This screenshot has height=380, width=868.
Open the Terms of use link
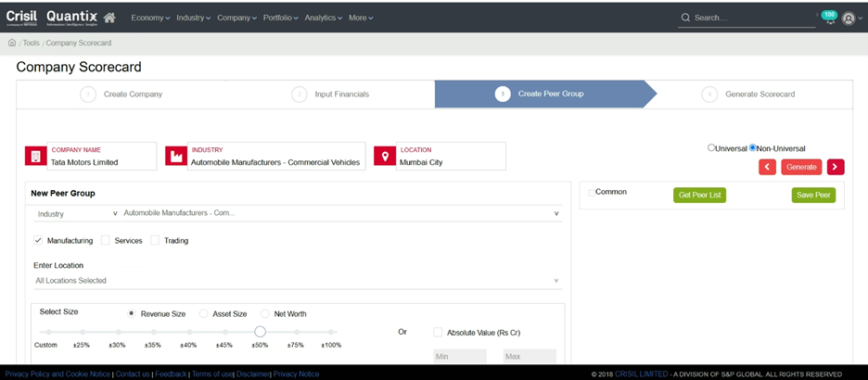coord(212,374)
